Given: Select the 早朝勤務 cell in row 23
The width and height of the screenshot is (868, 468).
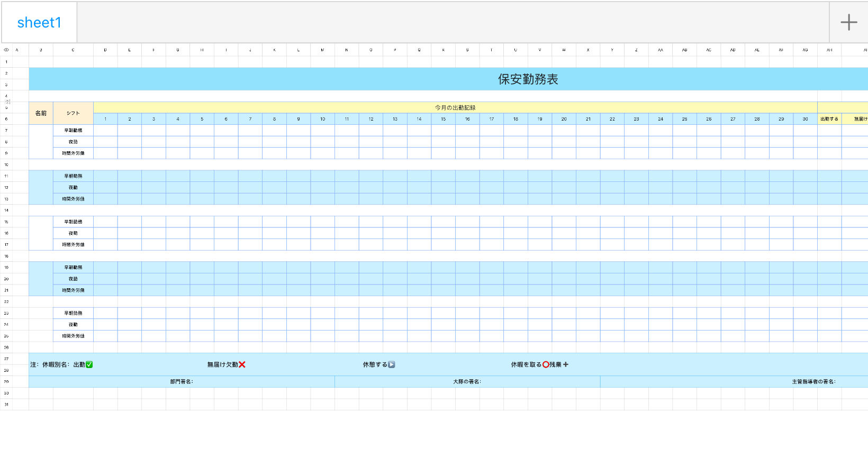Looking at the screenshot, I should coord(73,313).
